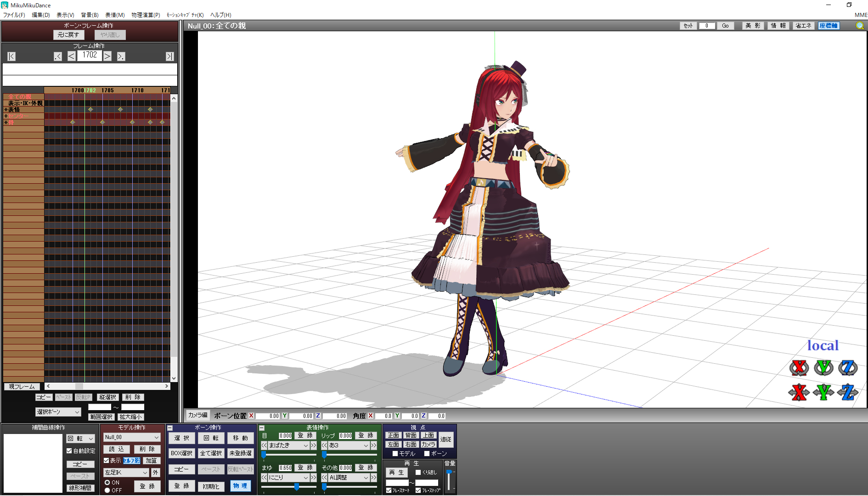This screenshot has width=868, height=496.
Task: Click the eyebrow morph slider handle
Action: (x=297, y=487)
